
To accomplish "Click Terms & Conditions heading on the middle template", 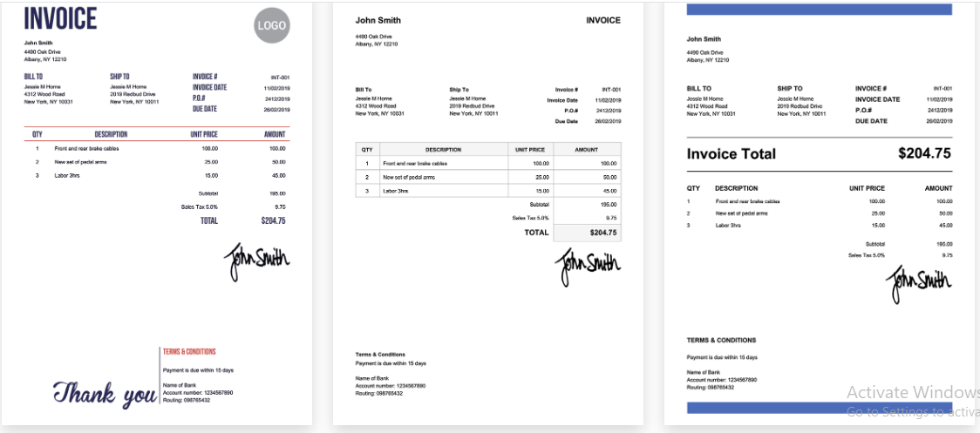I will (380, 355).
